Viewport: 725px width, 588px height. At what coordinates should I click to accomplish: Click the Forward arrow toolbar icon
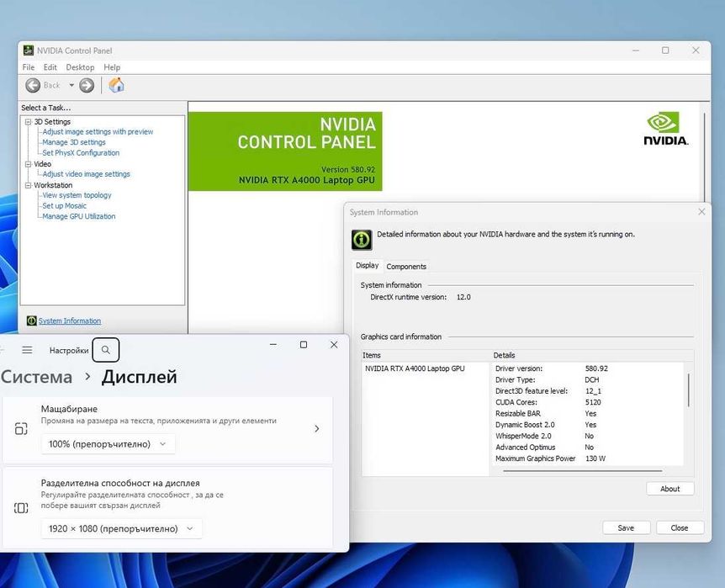click(87, 85)
